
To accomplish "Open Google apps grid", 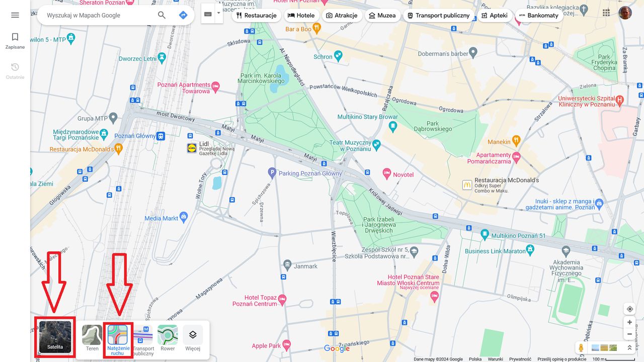I will 606,13.
